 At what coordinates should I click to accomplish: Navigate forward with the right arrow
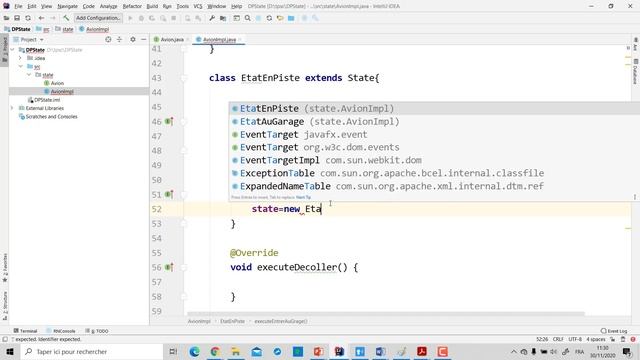click(53, 18)
